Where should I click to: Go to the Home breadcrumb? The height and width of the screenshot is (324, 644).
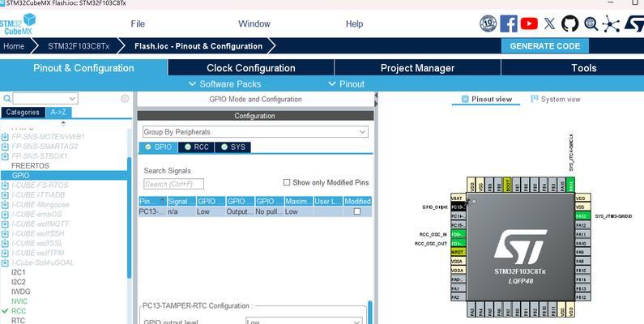pyautogui.click(x=14, y=46)
